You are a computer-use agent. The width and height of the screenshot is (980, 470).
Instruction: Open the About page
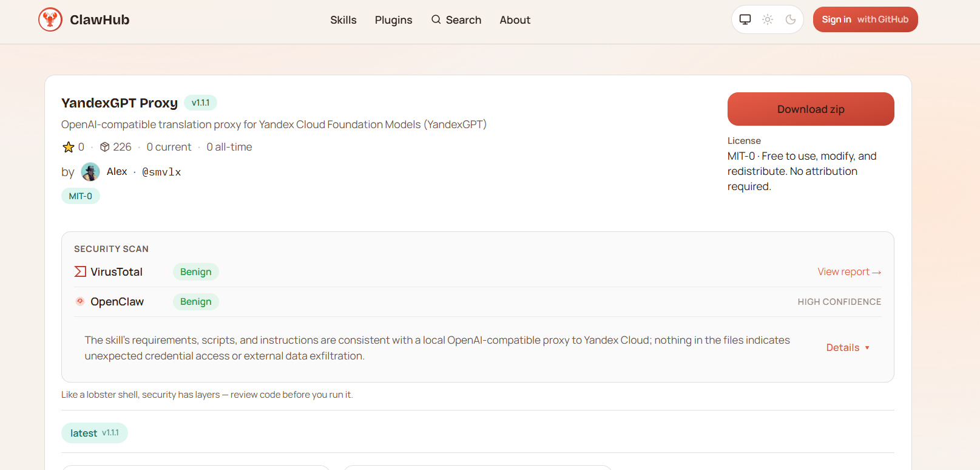515,20
